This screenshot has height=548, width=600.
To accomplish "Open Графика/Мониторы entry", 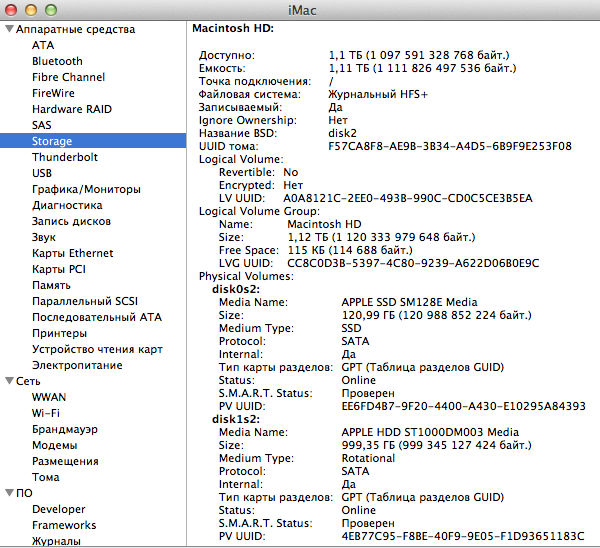I will 86,189.
